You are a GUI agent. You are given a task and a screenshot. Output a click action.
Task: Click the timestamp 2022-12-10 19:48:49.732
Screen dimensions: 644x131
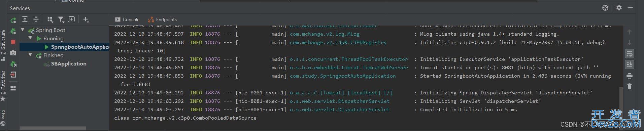[x=149, y=59]
